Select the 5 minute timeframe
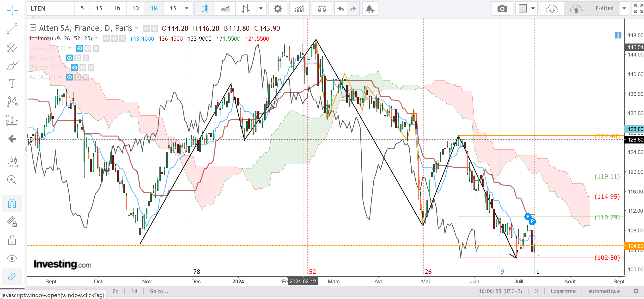Viewport: 644px width, 299px height. tap(82, 8)
